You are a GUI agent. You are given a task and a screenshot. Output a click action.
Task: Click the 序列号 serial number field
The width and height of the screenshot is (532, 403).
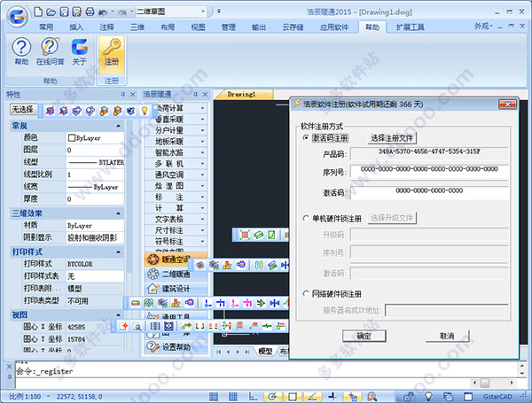click(x=429, y=171)
